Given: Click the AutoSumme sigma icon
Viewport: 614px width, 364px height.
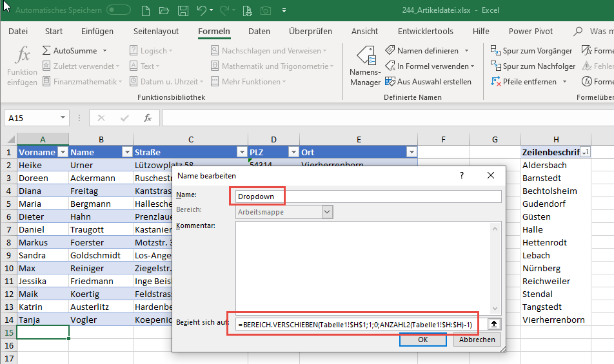Looking at the screenshot, I should coord(46,50).
